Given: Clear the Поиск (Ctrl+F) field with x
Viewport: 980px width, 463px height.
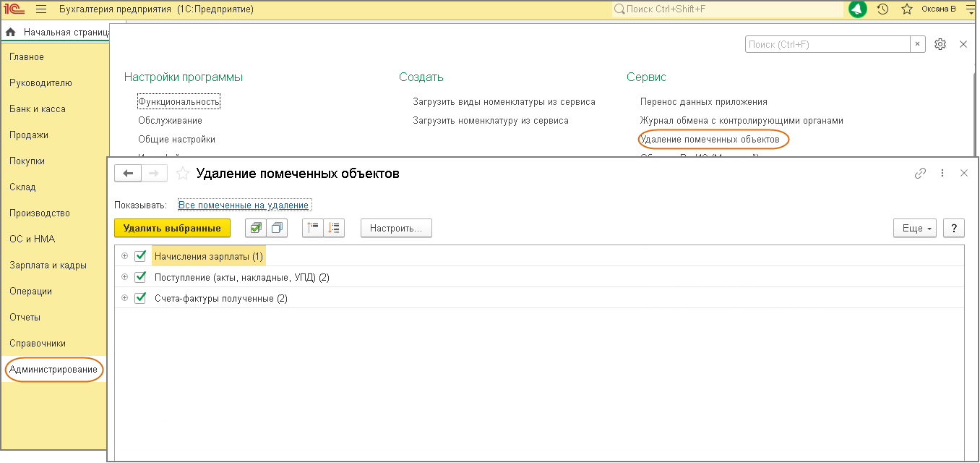Looking at the screenshot, I should click(919, 44).
